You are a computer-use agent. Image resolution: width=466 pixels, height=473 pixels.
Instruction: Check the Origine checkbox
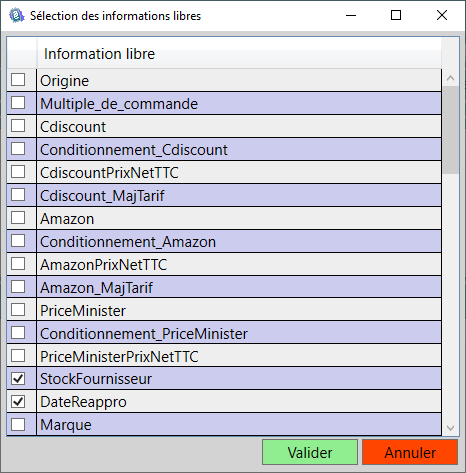pyautogui.click(x=18, y=80)
